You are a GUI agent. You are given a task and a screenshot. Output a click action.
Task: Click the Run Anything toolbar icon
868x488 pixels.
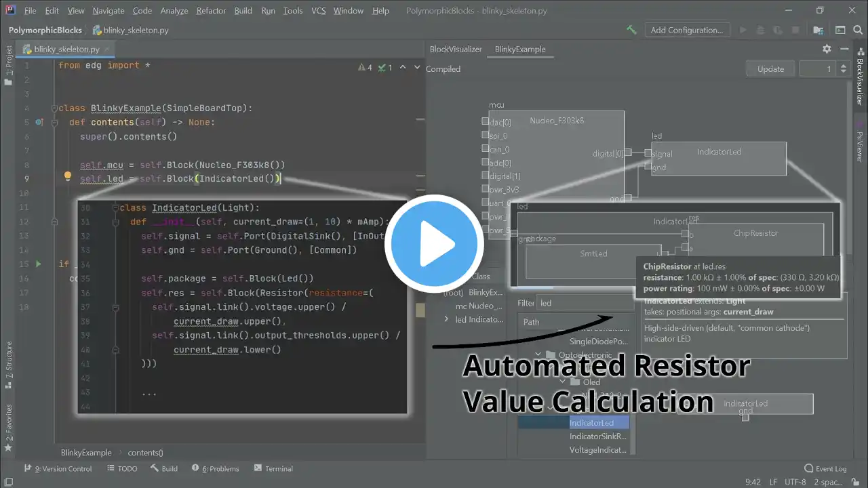click(840, 30)
